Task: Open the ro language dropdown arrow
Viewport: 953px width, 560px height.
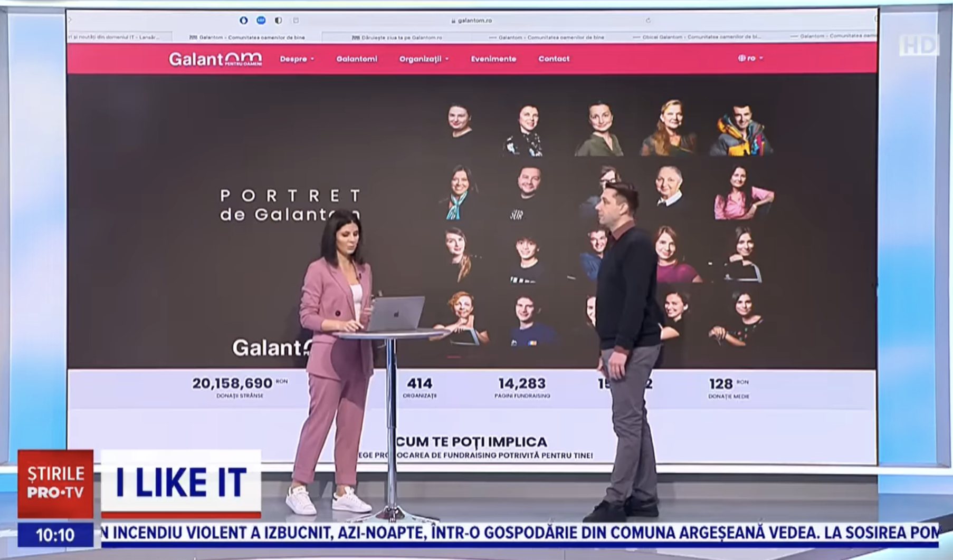Action: pos(761,58)
